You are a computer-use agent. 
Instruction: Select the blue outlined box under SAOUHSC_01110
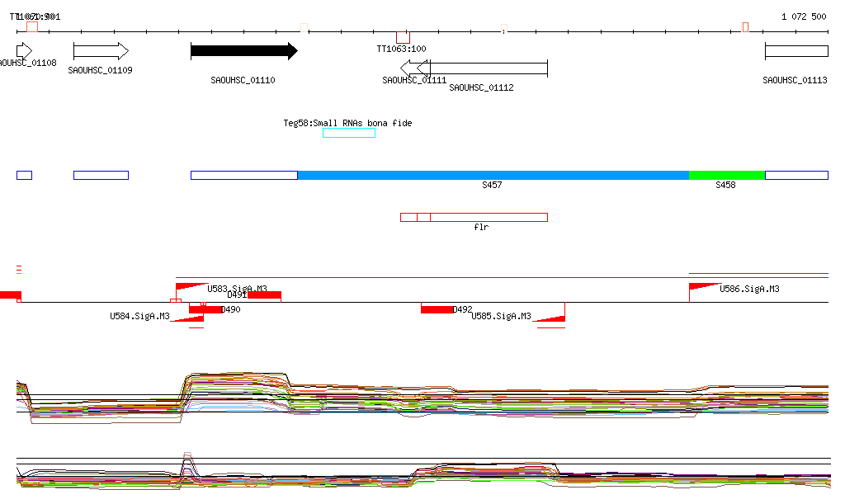pos(244,175)
